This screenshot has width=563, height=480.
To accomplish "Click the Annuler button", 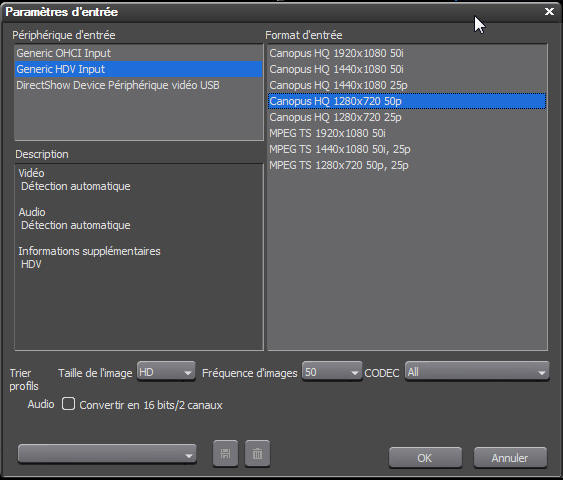I will tap(510, 458).
